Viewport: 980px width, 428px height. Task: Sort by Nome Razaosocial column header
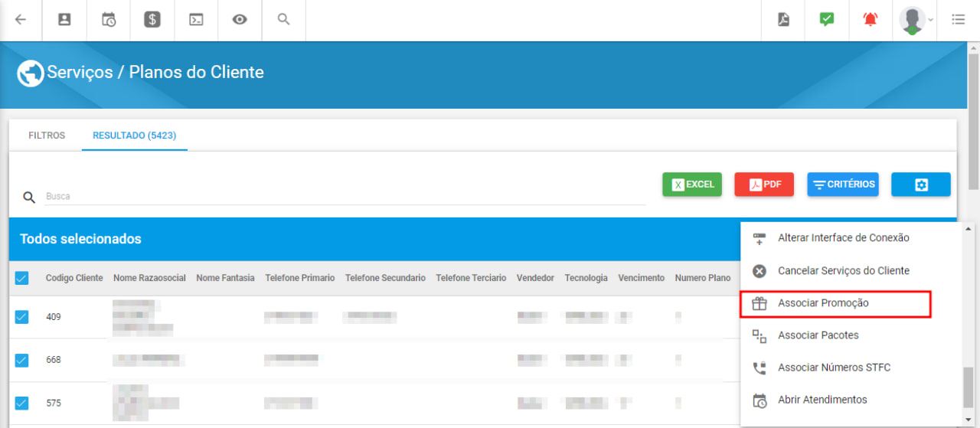pyautogui.click(x=149, y=278)
